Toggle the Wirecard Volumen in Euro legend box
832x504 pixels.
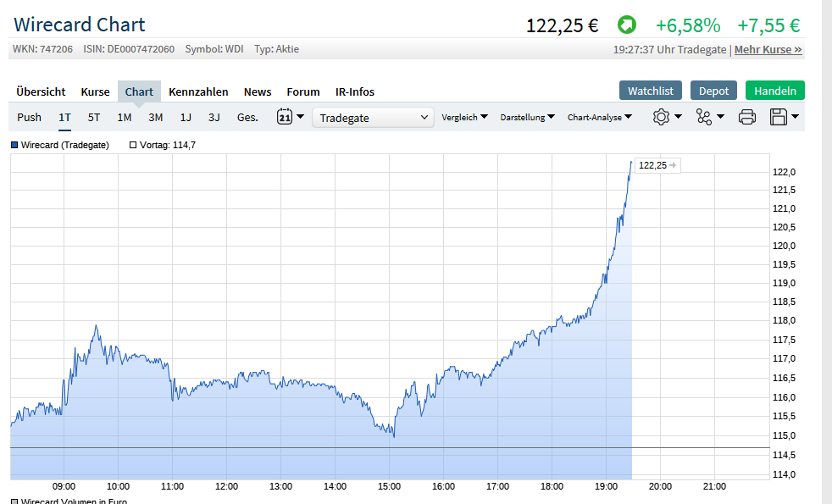[14, 501]
